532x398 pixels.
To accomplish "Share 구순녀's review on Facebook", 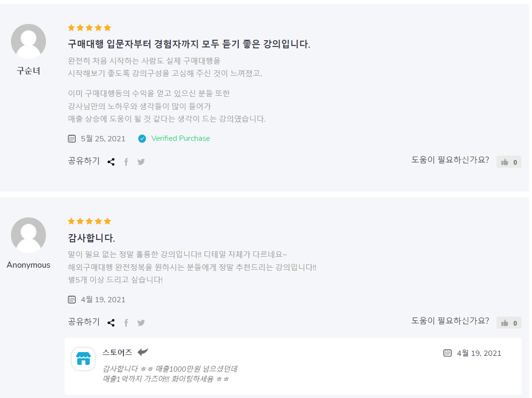I will [126, 162].
